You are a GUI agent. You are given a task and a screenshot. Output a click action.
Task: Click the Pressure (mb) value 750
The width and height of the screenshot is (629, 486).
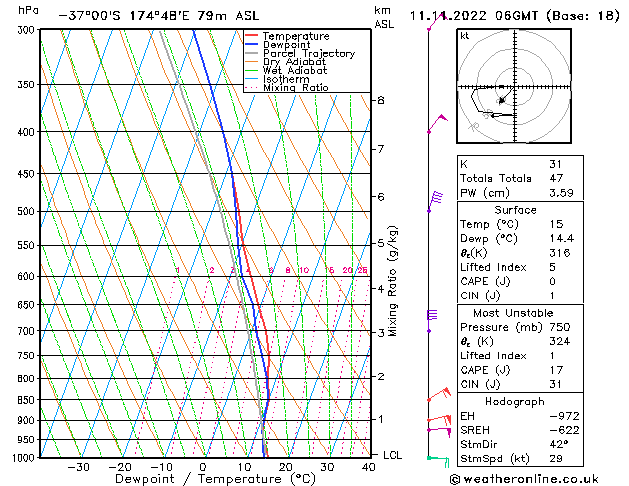pyautogui.click(x=560, y=327)
